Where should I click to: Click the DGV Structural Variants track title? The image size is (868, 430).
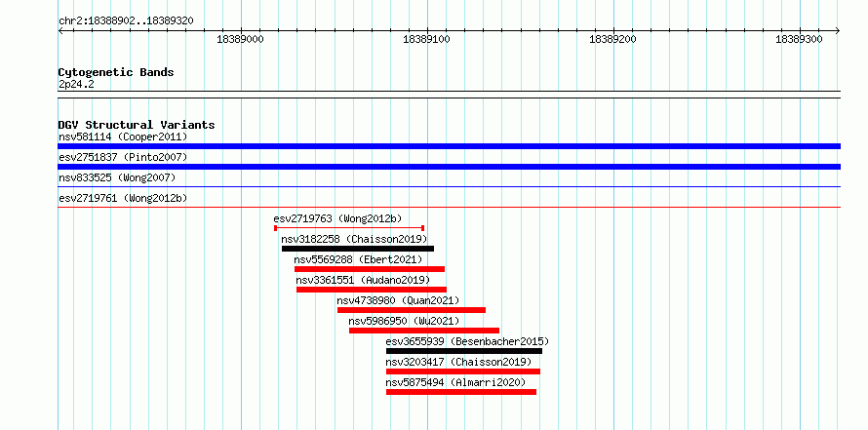pos(137,125)
